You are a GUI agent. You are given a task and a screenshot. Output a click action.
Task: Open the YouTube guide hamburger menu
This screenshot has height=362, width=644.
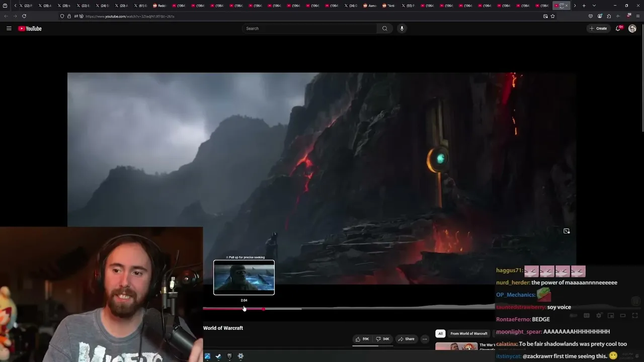click(x=9, y=29)
